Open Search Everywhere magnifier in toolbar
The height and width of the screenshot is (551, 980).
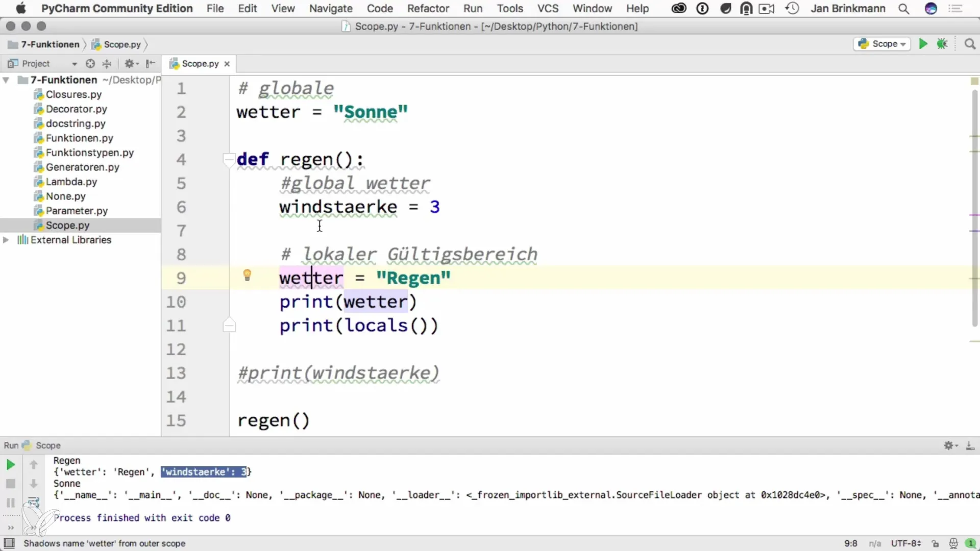pos(970,44)
